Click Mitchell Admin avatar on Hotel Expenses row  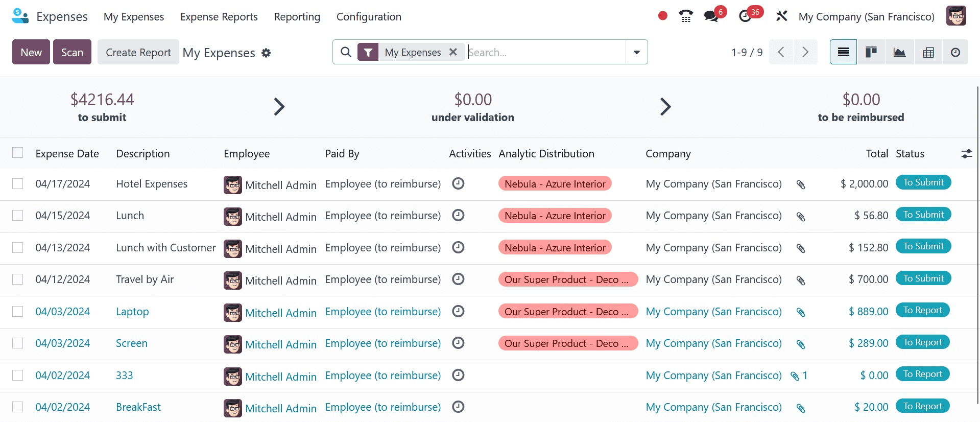233,184
